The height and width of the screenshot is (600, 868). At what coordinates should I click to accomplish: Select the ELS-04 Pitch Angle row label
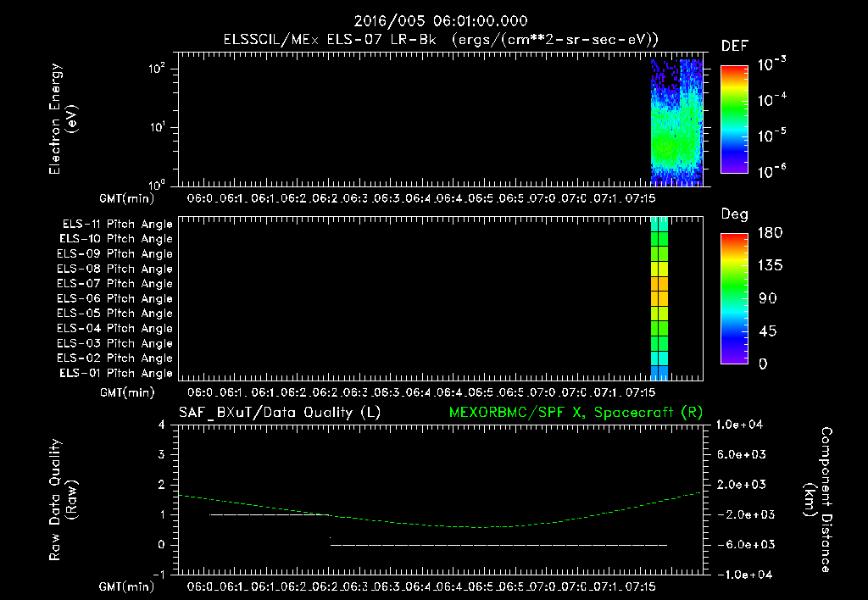click(x=114, y=328)
